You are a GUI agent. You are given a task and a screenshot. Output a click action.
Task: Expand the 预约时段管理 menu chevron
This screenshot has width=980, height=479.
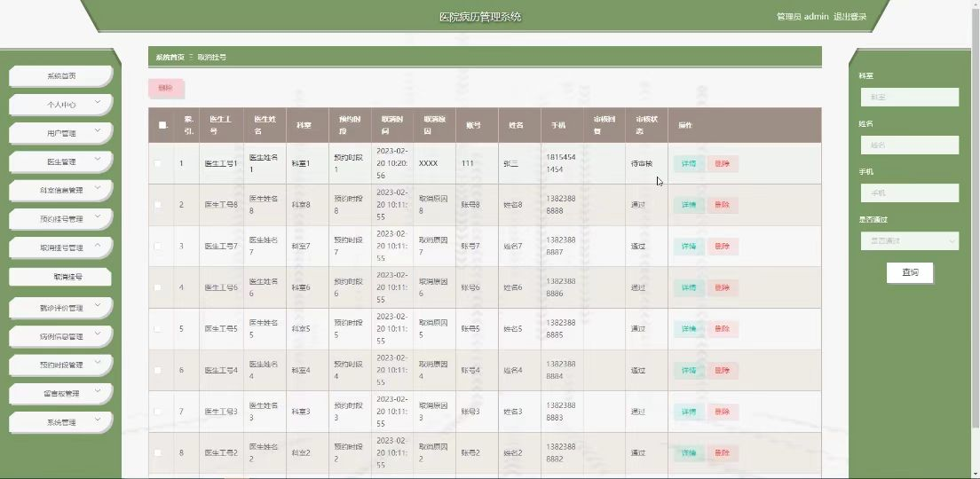tap(98, 364)
